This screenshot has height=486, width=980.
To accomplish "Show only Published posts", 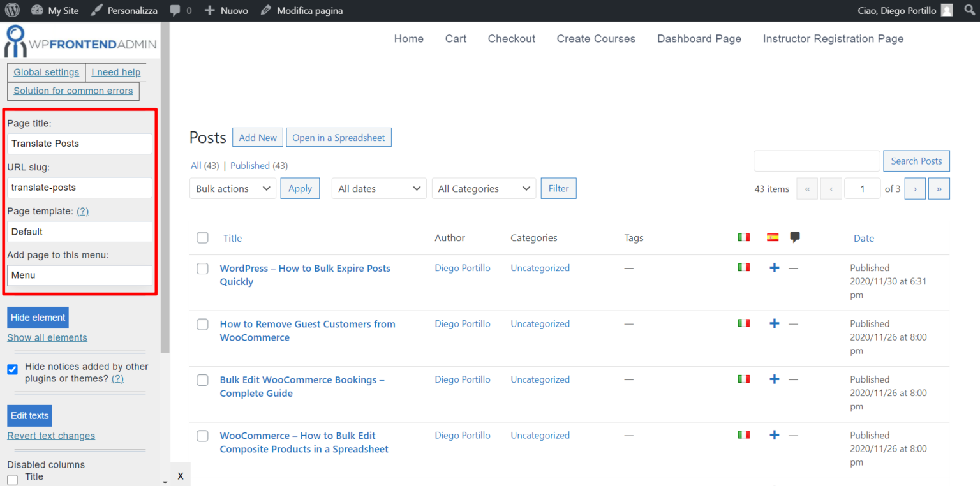I will coord(250,165).
